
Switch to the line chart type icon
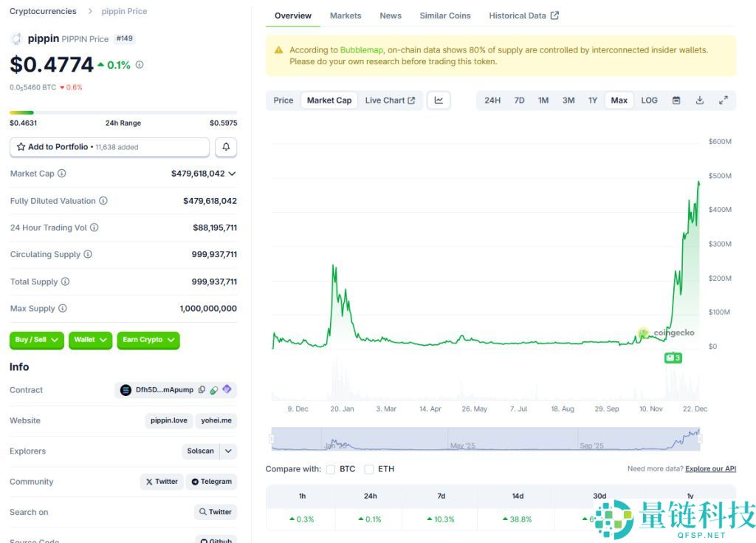pos(439,100)
